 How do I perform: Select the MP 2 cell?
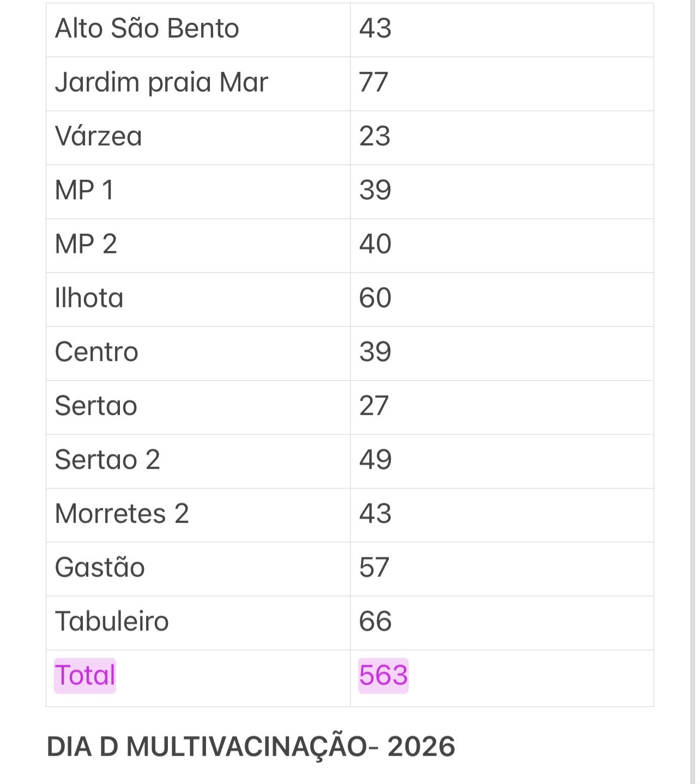(198, 246)
